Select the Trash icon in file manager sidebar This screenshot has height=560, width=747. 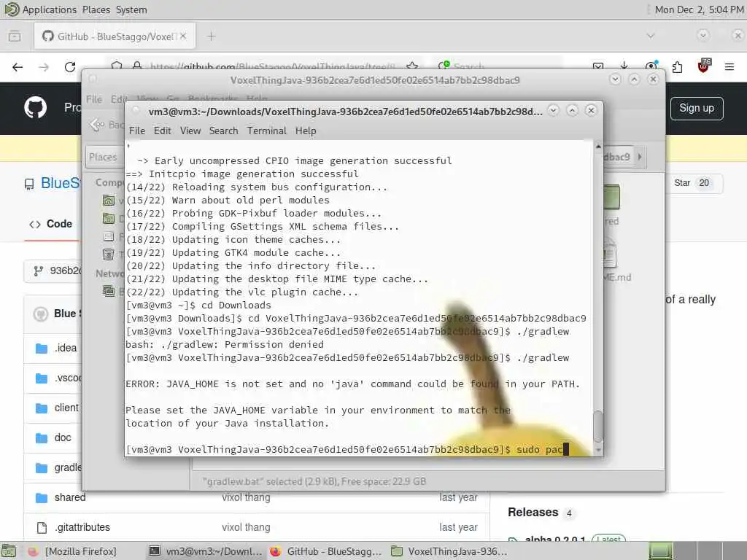pyautogui.click(x=109, y=254)
